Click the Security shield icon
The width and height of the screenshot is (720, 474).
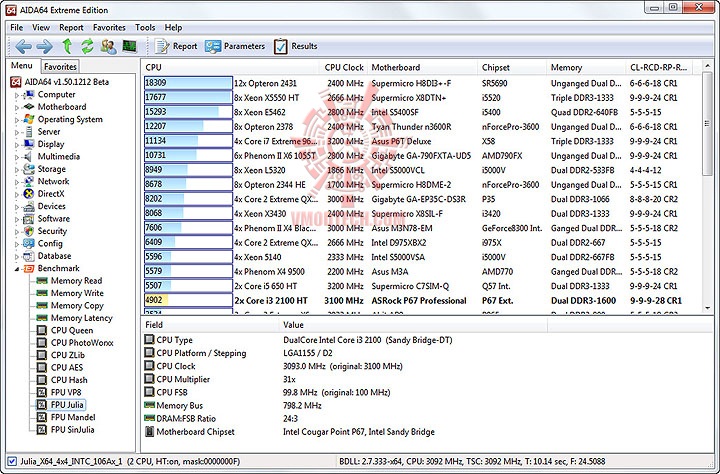[29, 231]
